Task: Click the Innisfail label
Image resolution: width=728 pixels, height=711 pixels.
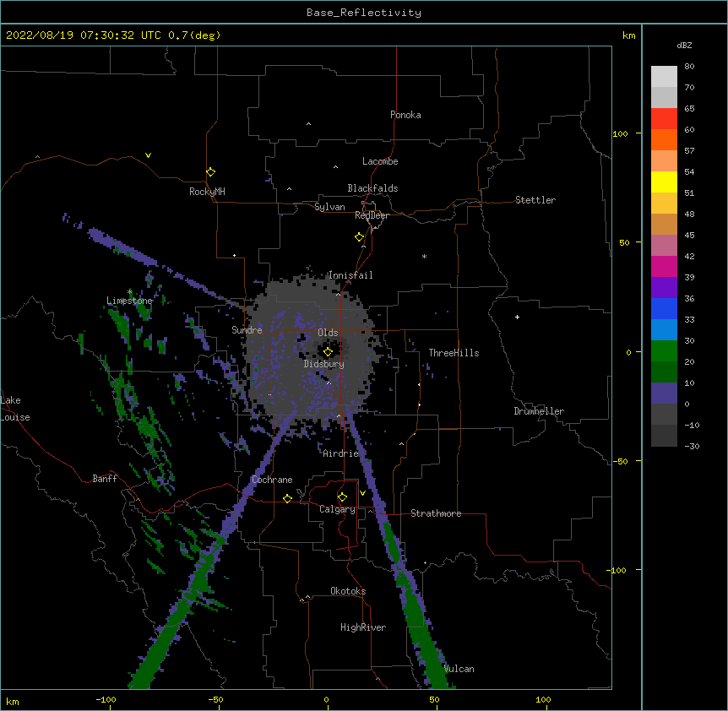Action: [350, 275]
